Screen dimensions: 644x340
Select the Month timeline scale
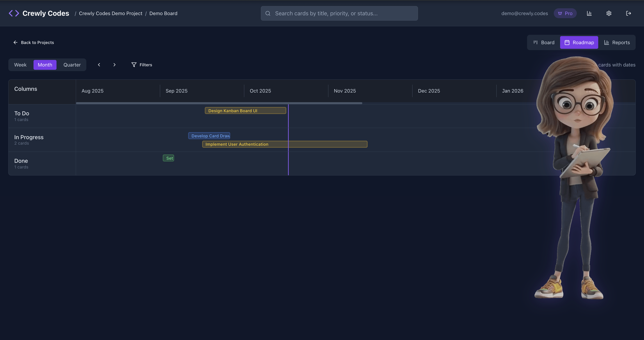click(45, 65)
